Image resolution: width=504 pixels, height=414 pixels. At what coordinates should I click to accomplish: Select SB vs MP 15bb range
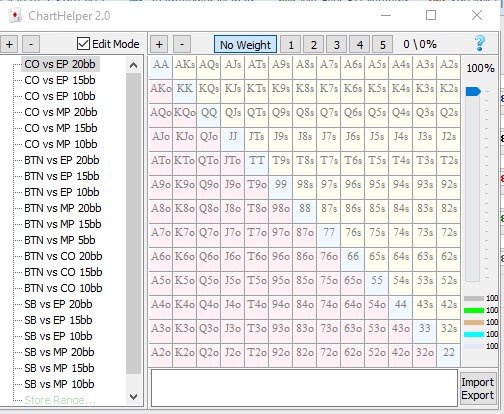click(59, 368)
